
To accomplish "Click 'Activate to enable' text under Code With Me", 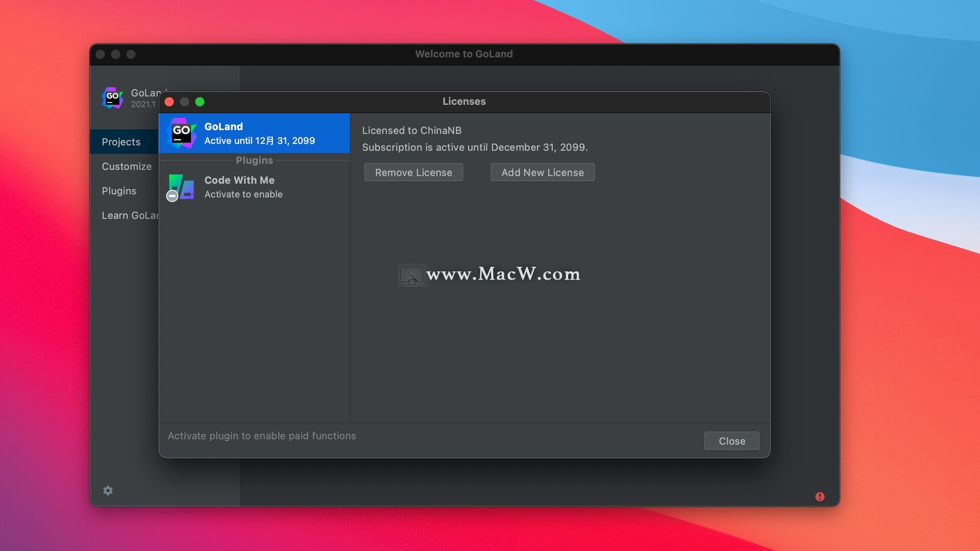I will coord(243,194).
